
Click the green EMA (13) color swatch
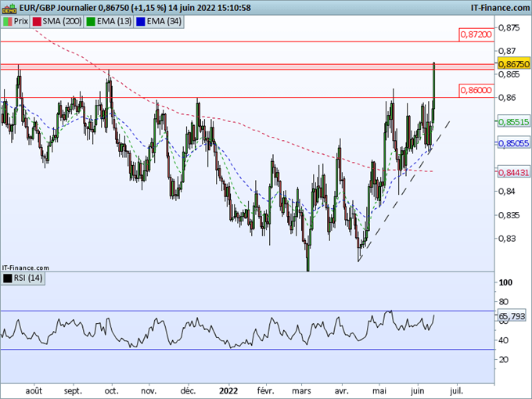click(x=91, y=21)
